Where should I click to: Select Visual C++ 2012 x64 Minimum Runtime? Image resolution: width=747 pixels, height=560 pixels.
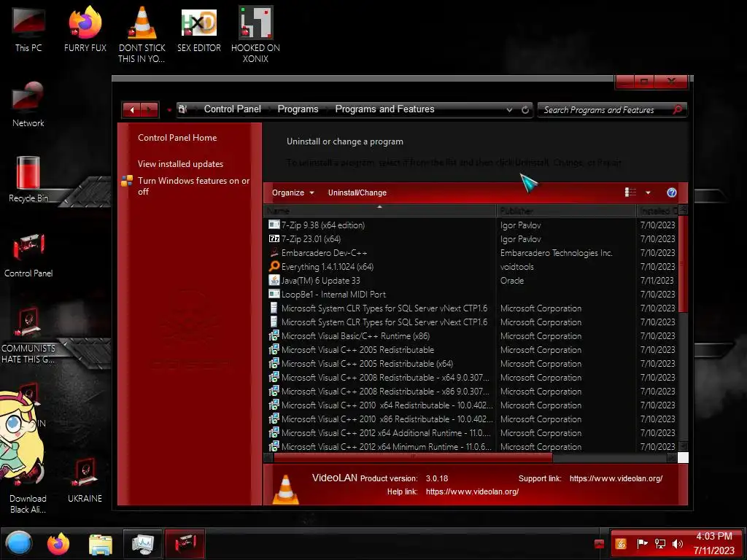[471, 447]
